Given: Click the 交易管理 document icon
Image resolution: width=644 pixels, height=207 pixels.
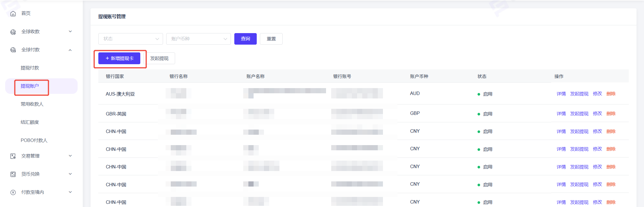Looking at the screenshot, I should coord(13,156).
